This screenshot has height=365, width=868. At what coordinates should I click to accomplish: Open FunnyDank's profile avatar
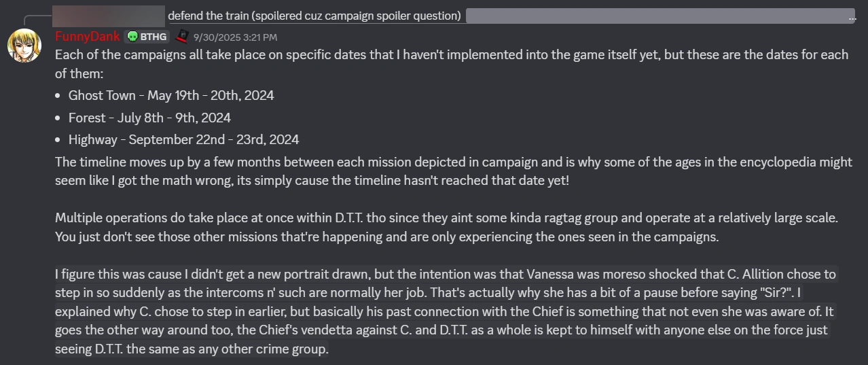(24, 46)
